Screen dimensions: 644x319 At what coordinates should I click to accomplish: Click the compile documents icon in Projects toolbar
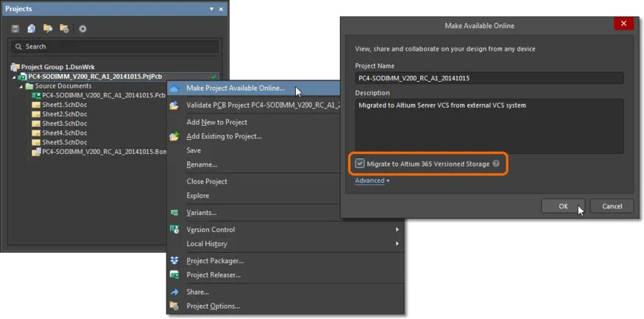click(x=31, y=29)
